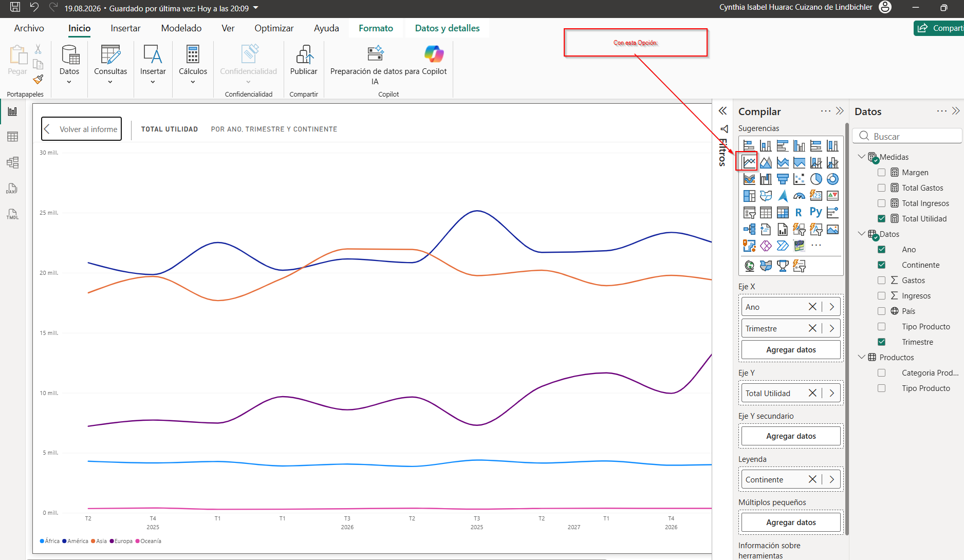Open the Total Utilidad field options arrow
Image resolution: width=964 pixels, height=560 pixels.
832,393
